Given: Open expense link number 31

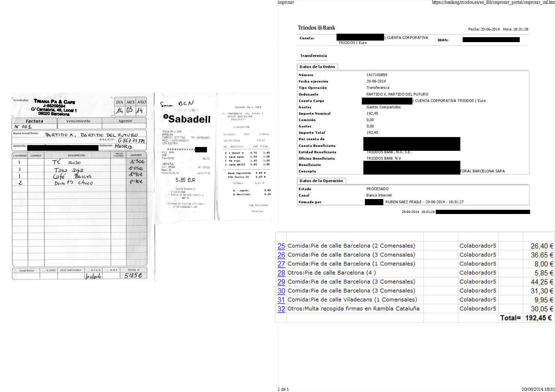Looking at the screenshot, I should click(x=281, y=300).
